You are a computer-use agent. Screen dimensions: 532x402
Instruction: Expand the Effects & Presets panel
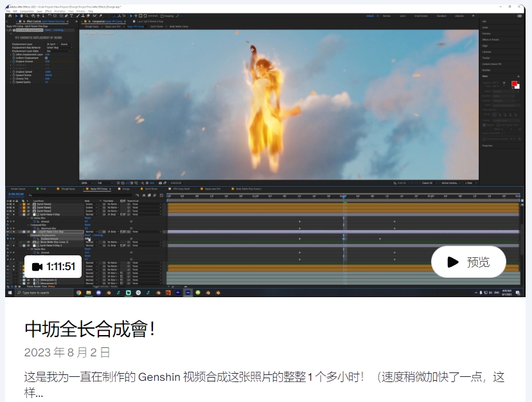[x=490, y=40]
